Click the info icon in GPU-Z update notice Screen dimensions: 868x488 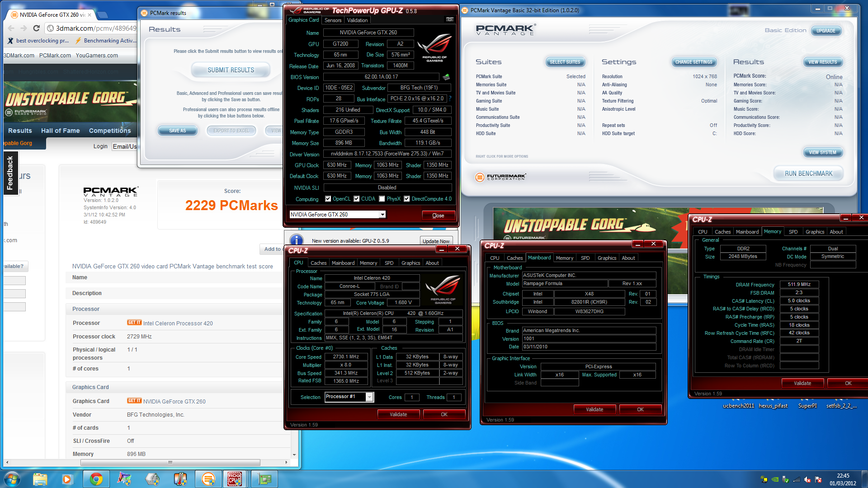(x=296, y=240)
